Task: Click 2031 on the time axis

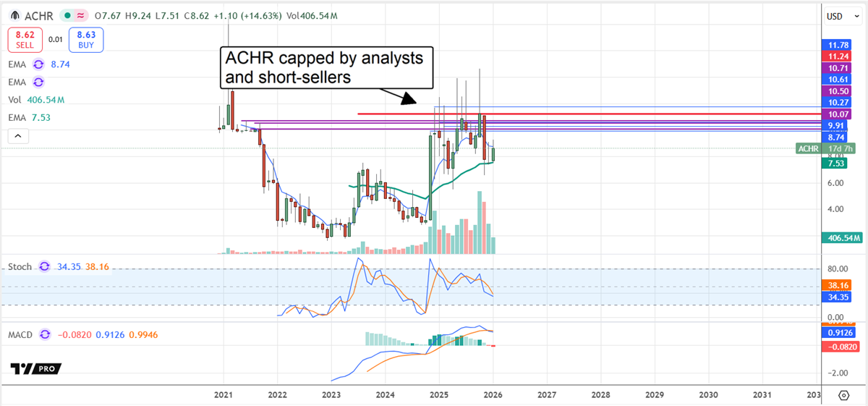Action: (764, 394)
